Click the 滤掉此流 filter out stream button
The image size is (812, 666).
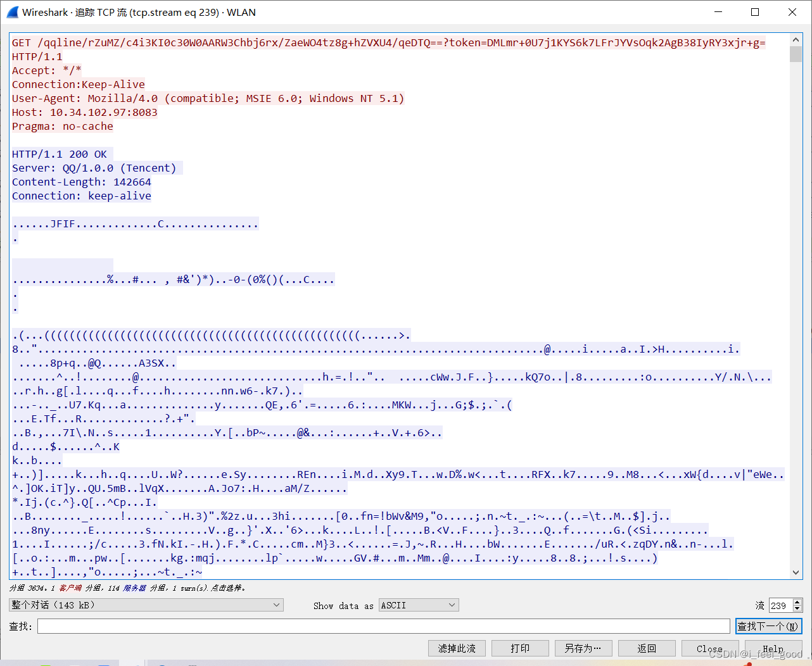pyautogui.click(x=457, y=648)
